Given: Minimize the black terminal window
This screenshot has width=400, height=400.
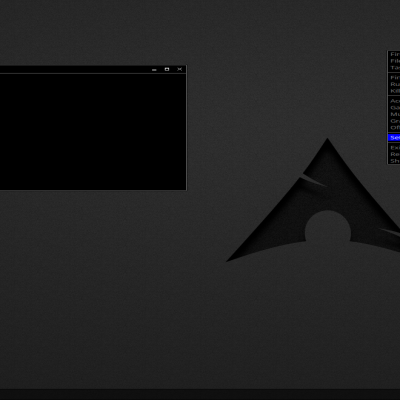Looking at the screenshot, I should (154, 70).
